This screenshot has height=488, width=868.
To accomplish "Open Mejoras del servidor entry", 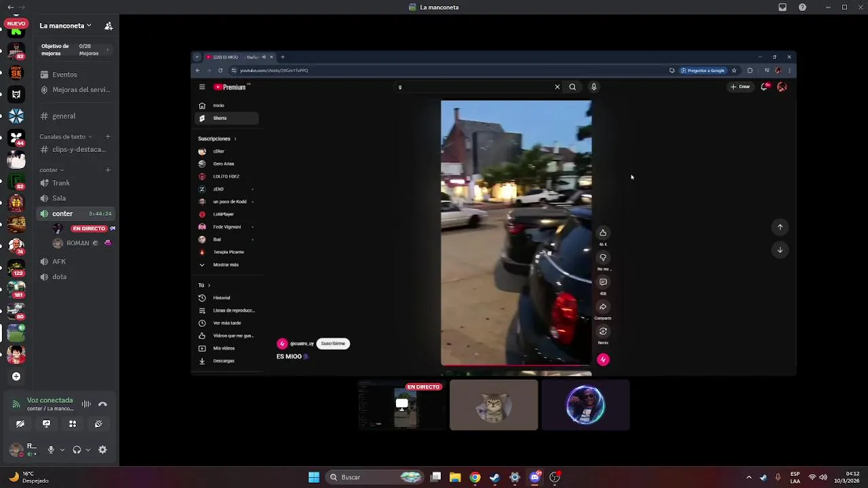I will coord(75,89).
